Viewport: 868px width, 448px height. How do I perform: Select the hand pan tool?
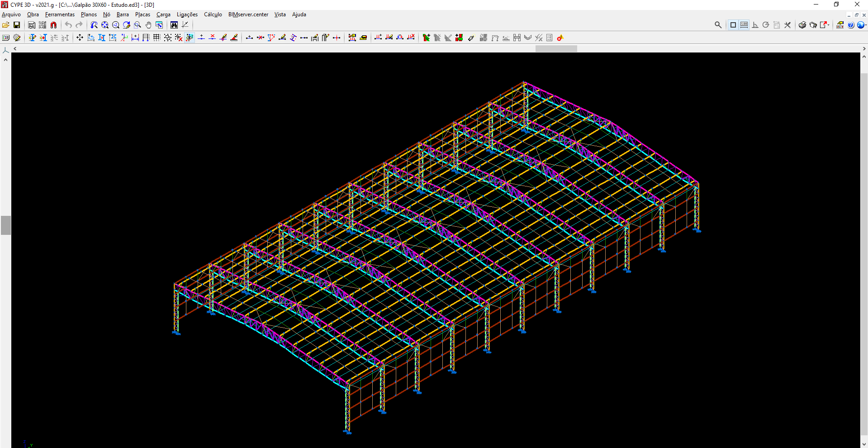coord(148,25)
